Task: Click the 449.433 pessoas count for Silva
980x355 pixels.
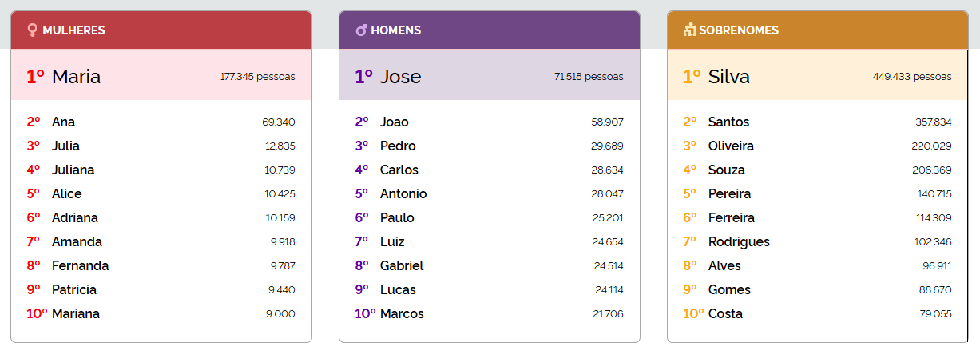Action: [x=911, y=77]
